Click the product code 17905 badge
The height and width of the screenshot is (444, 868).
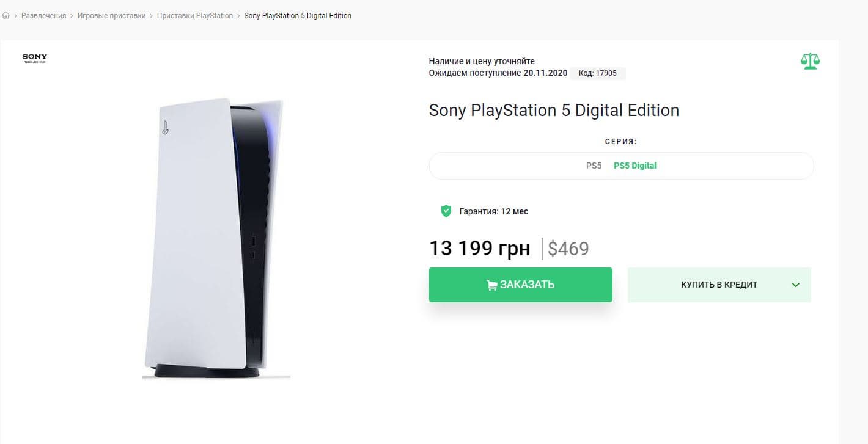point(598,73)
